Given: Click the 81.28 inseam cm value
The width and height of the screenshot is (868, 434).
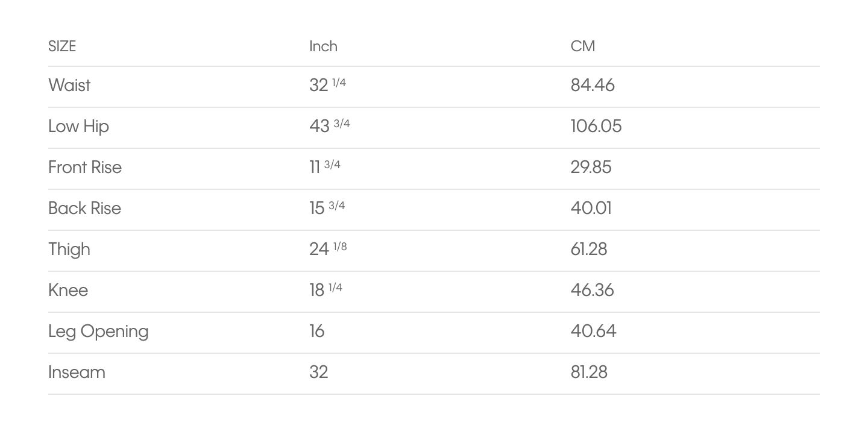Looking at the screenshot, I should 589,372.
